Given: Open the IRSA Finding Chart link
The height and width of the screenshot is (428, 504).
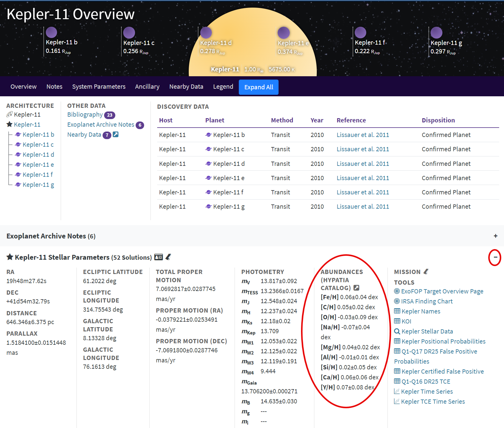Looking at the screenshot, I should click(x=427, y=301).
